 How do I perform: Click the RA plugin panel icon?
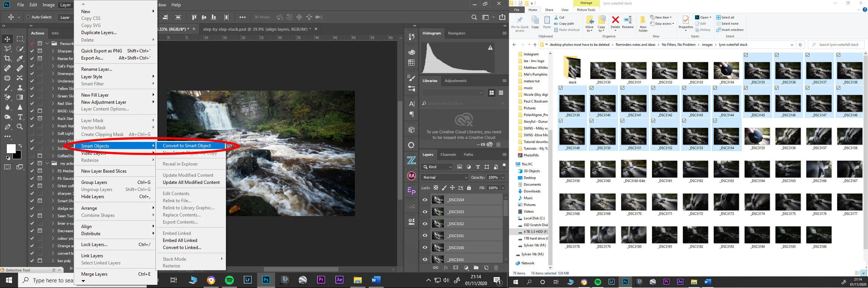(411, 176)
